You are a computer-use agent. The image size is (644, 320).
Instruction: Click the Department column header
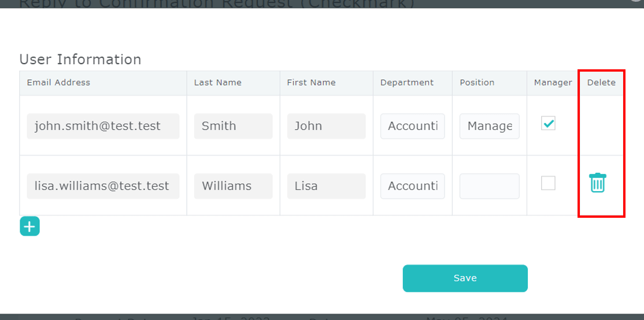point(406,83)
